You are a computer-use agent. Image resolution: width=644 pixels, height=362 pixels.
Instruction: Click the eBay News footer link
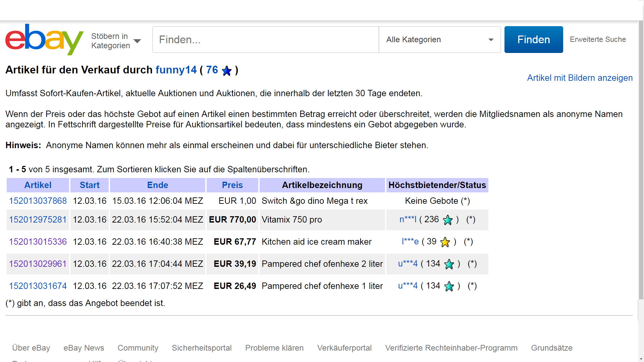pyautogui.click(x=84, y=348)
